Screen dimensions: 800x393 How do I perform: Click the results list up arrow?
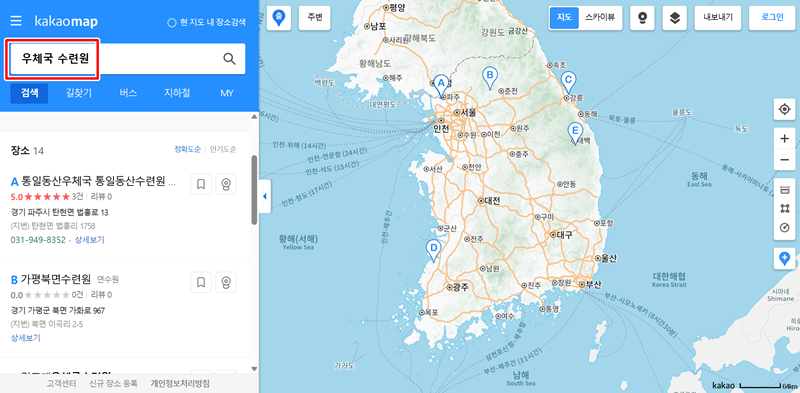coord(254,117)
